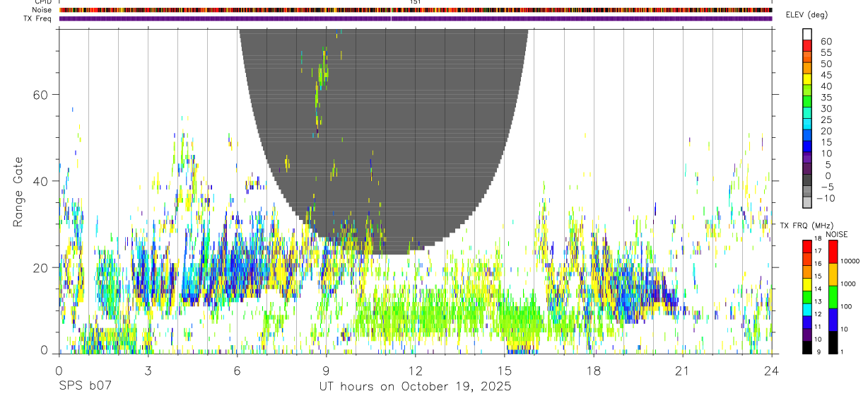
Task: Click the multicolored Noise strip above the plot
Action: pos(415,10)
